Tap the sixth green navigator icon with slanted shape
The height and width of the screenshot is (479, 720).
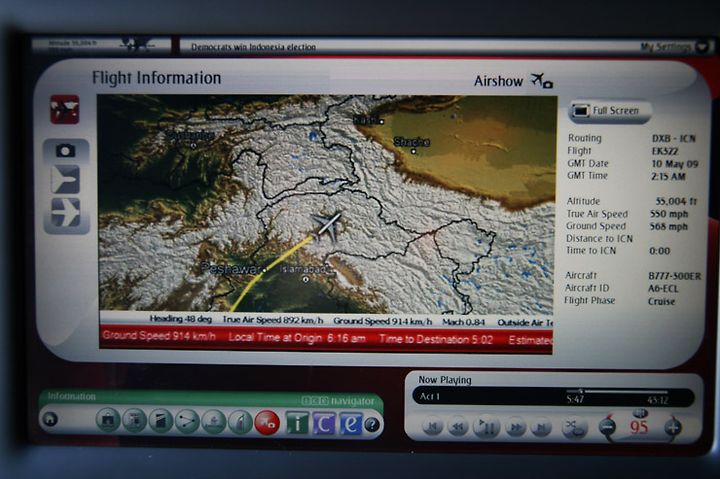(240, 422)
